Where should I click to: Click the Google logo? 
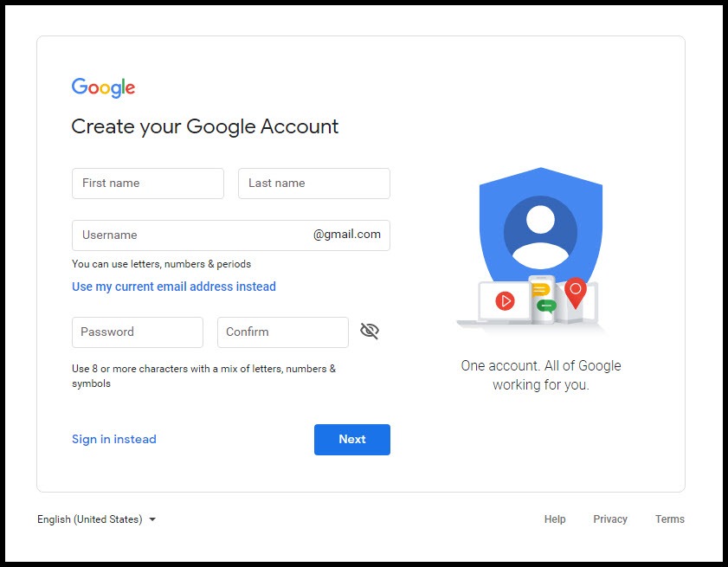[x=103, y=87]
